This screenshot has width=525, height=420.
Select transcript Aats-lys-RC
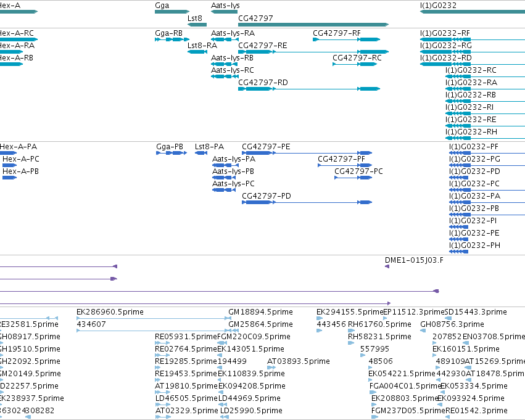[225, 76]
